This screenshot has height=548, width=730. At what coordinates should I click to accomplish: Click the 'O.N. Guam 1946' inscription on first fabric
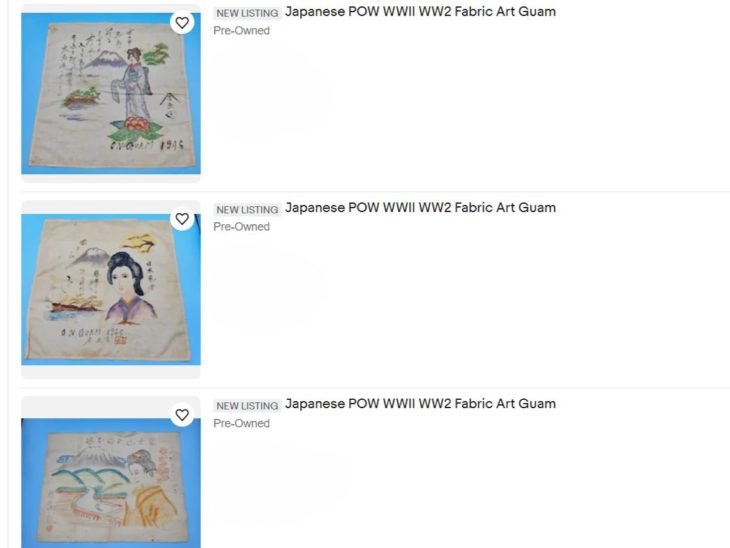point(146,145)
